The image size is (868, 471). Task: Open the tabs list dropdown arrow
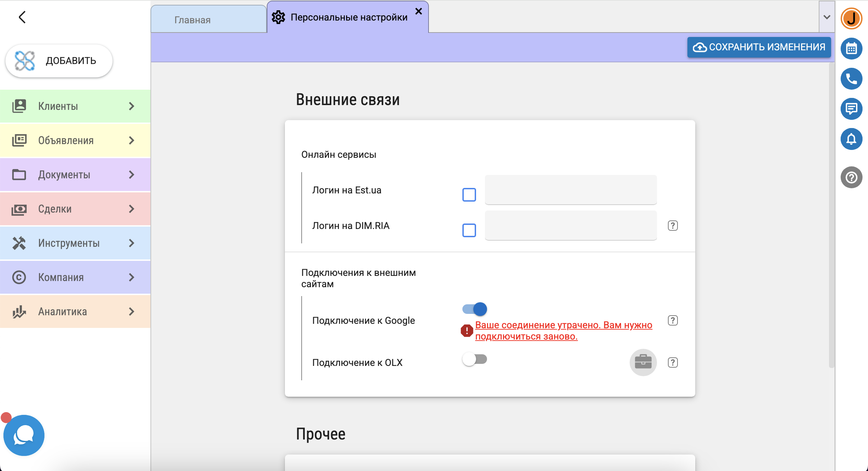pos(827,17)
